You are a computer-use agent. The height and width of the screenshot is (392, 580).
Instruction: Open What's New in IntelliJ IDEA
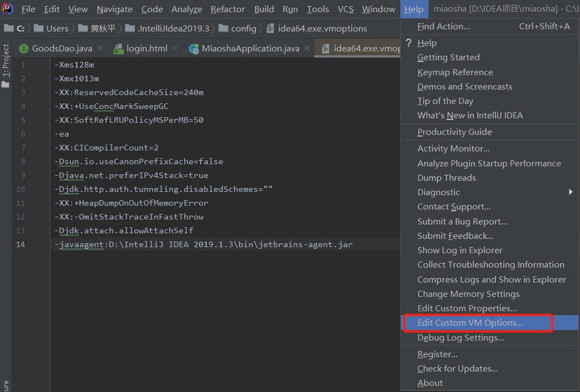pyautogui.click(x=490, y=116)
